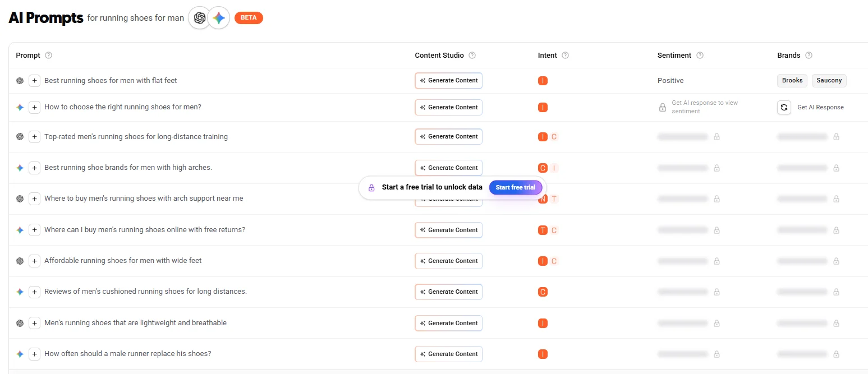Generate content for 'How often should' prompt
The width and height of the screenshot is (868, 374).
point(448,354)
